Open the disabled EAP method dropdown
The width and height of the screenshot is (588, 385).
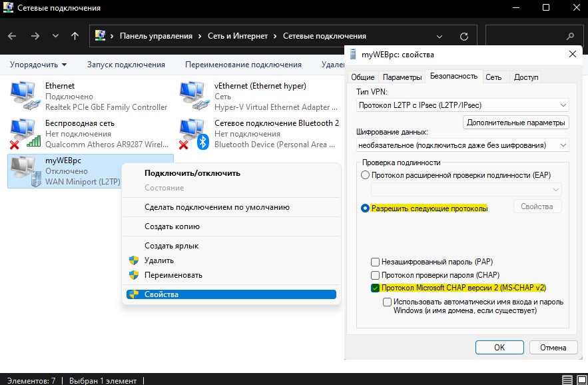(x=466, y=189)
